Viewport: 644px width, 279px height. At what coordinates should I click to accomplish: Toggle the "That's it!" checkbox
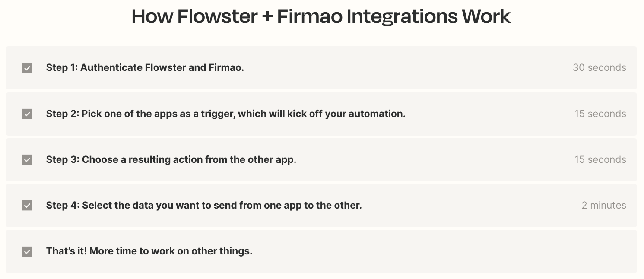pos(27,251)
